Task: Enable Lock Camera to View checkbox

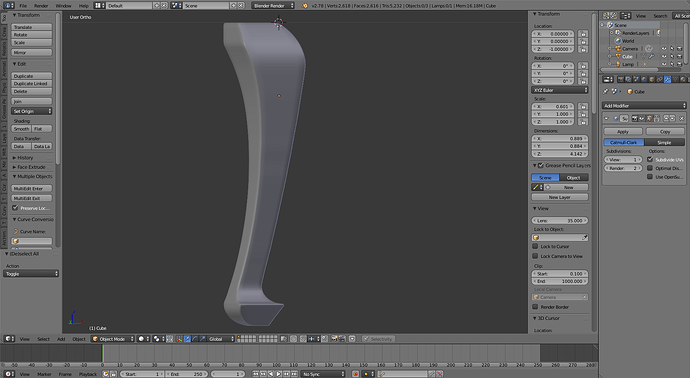Action: pyautogui.click(x=535, y=256)
